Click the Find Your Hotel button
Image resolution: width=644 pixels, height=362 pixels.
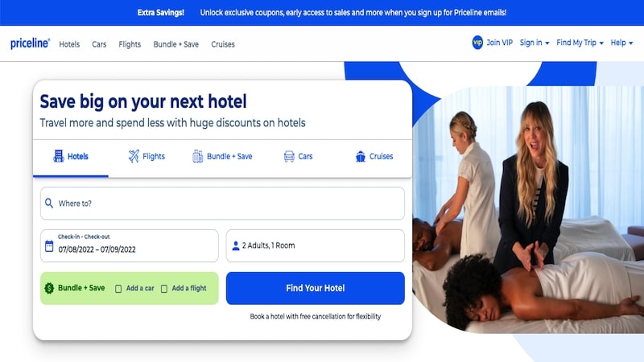click(315, 288)
